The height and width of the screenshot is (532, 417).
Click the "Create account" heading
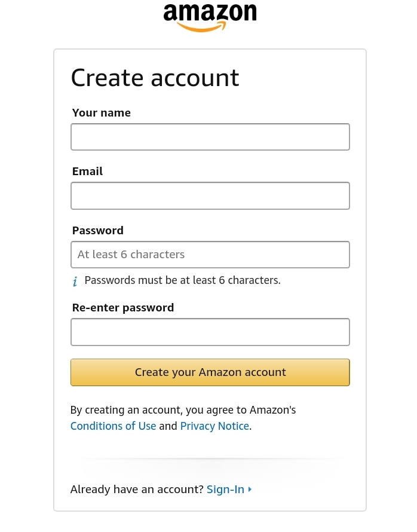tap(155, 78)
